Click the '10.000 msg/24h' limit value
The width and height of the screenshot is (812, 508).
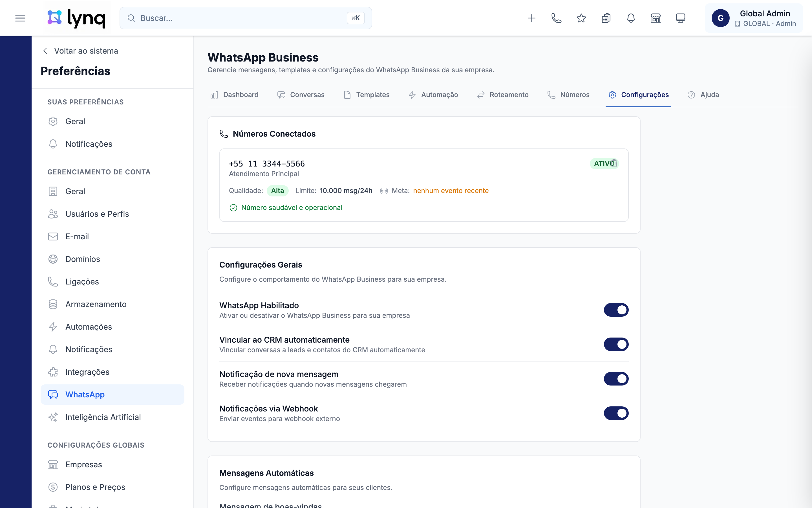pos(346,191)
